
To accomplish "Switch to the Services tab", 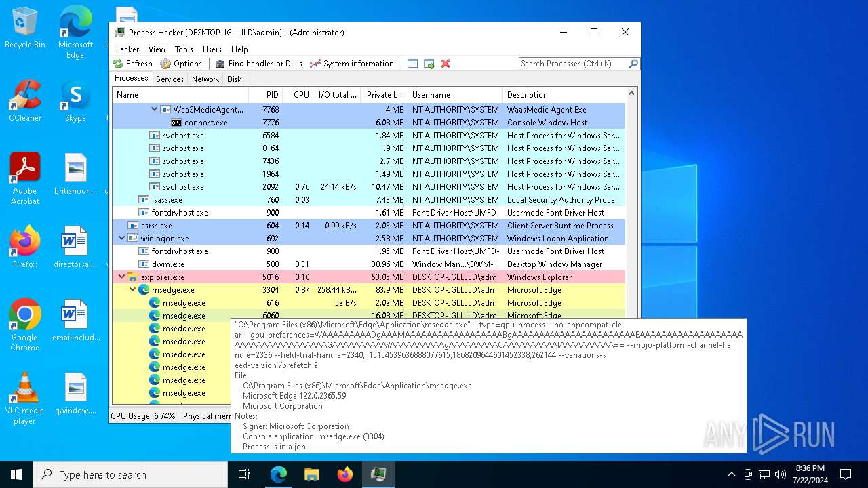I will pos(170,79).
